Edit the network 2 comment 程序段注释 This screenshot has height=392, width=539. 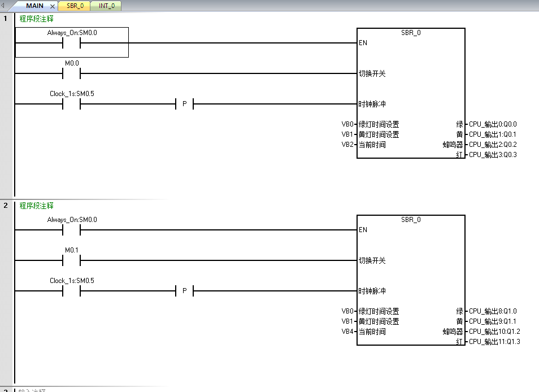point(37,206)
